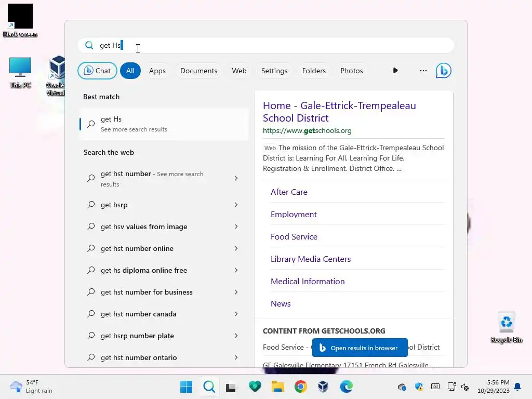Expand 'get hsv values from image' arrow
Image resolution: width=532 pixels, height=399 pixels.
(x=236, y=227)
